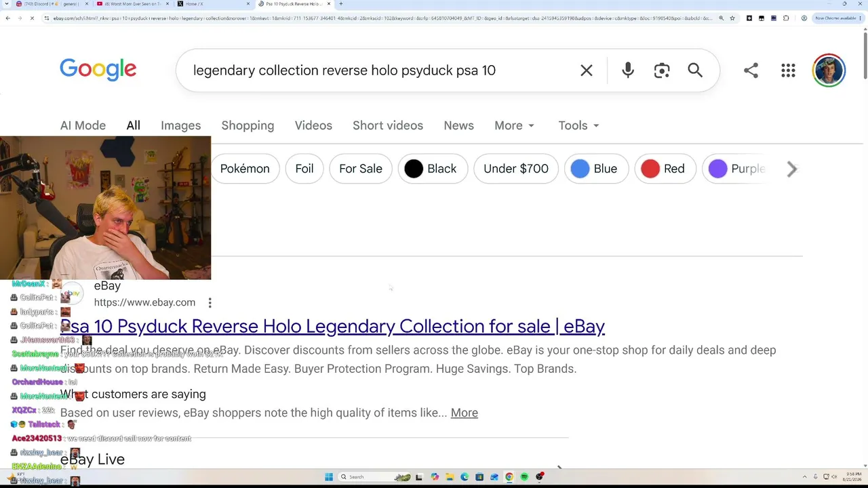Image resolution: width=868 pixels, height=488 pixels.
Task: Open Microsoft Store from the taskbar
Action: coord(479,477)
